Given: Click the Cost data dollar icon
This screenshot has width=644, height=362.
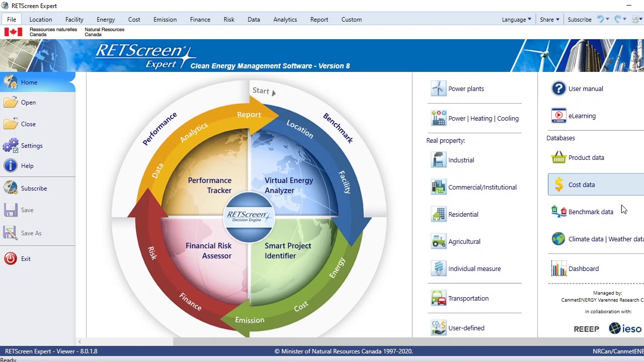Looking at the screenshot, I should [x=558, y=185].
